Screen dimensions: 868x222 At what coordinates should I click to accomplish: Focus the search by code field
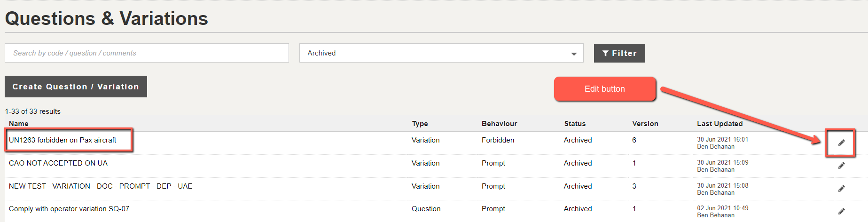point(147,53)
